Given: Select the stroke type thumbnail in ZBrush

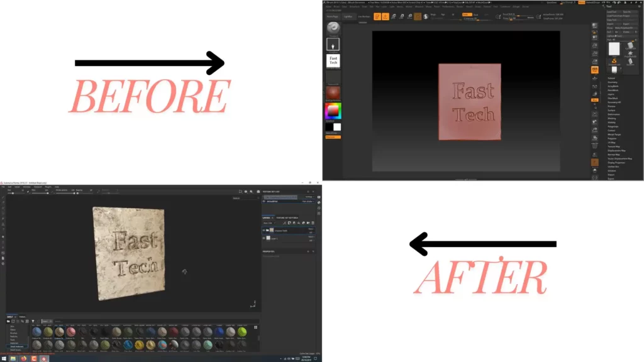Looking at the screenshot, I should point(333,45).
